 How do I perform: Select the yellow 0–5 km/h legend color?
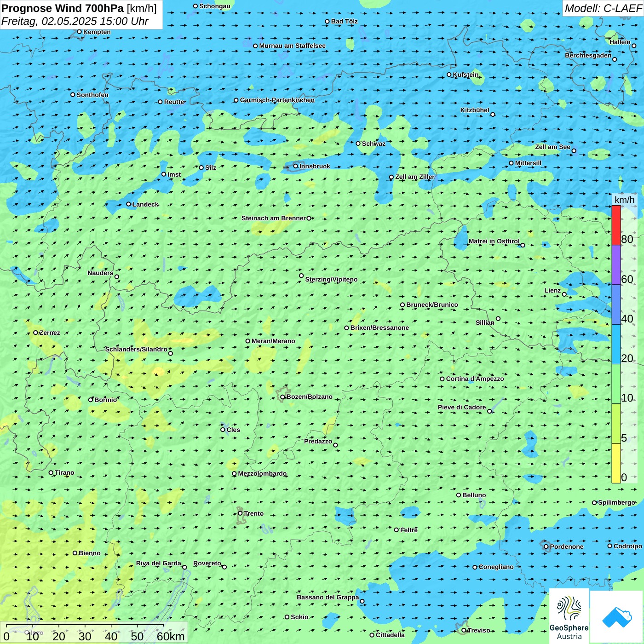click(x=616, y=463)
